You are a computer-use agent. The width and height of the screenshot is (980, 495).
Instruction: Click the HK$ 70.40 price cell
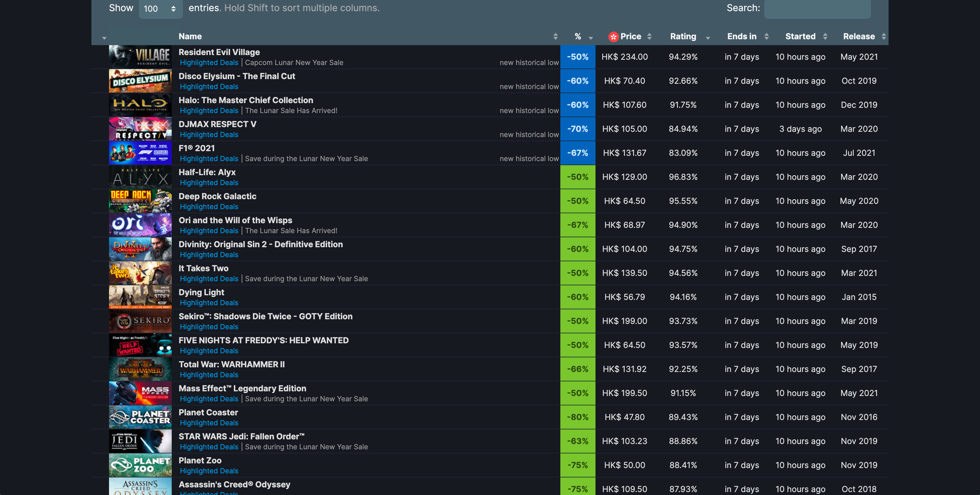click(x=624, y=81)
